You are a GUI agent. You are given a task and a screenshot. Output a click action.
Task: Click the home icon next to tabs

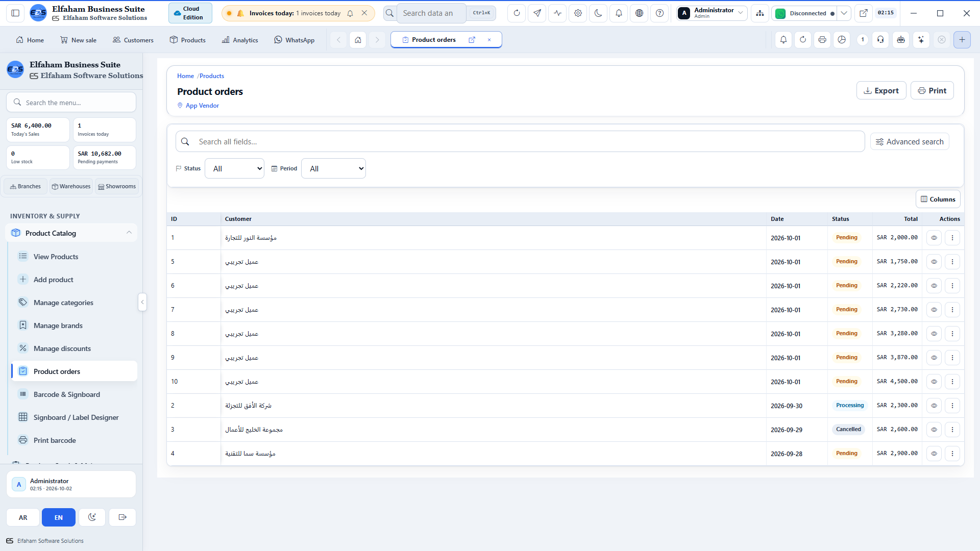coord(358,40)
